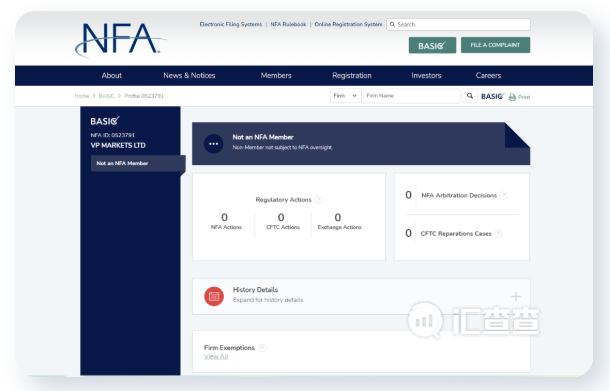Click the three-dots Not an NFA Member icon

pyautogui.click(x=214, y=144)
